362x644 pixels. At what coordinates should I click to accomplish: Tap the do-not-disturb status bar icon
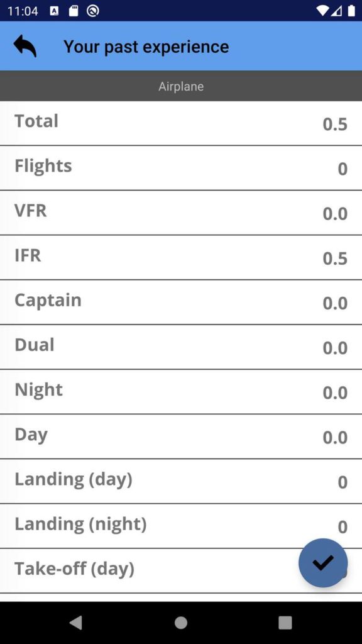[x=93, y=11]
